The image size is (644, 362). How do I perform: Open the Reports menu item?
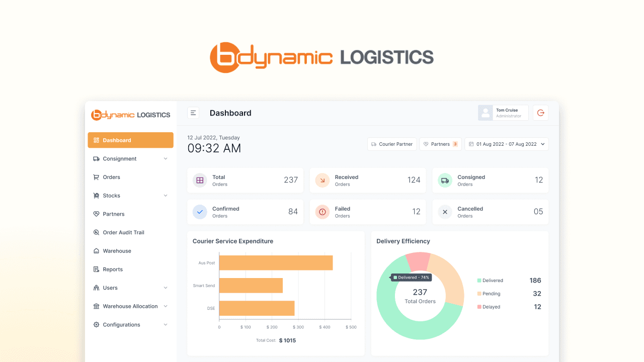pos(130,269)
